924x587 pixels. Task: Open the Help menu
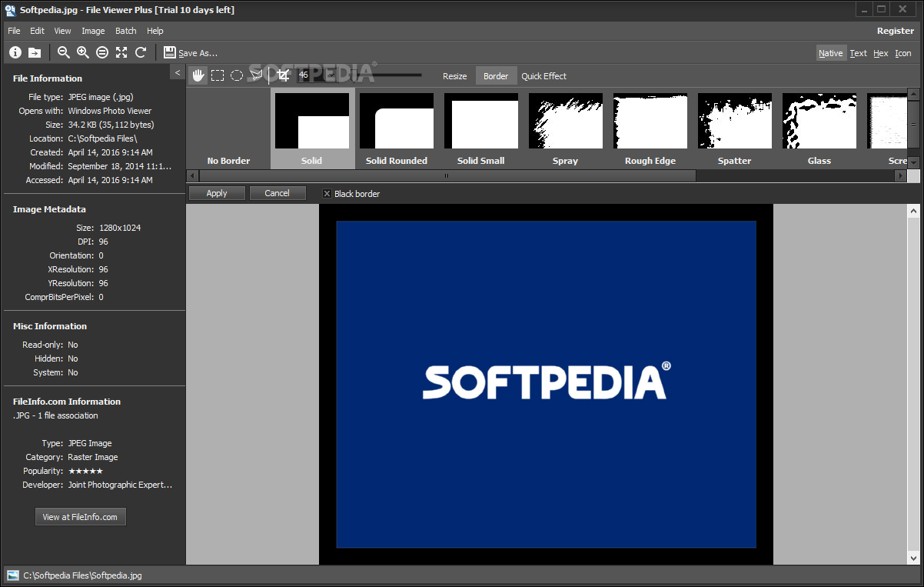tap(155, 31)
